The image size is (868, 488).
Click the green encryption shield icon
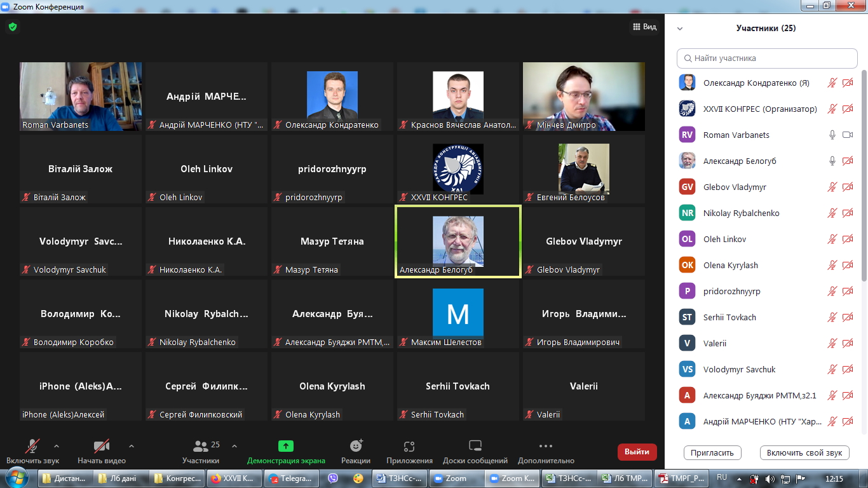12,27
